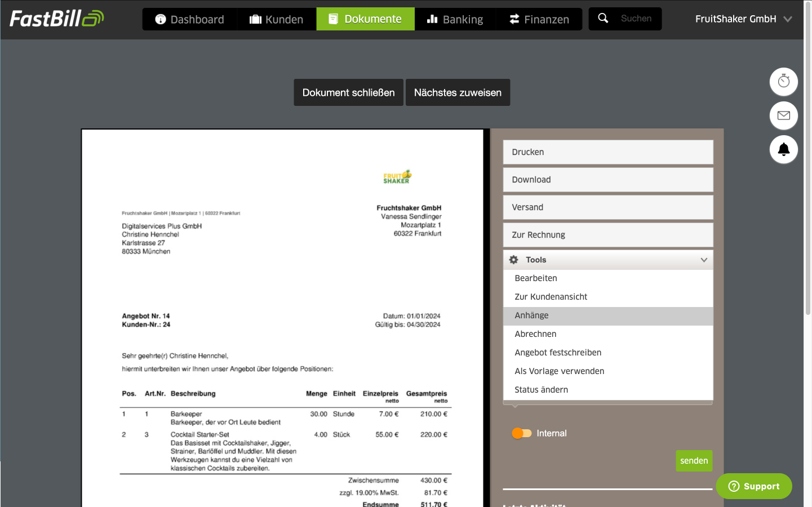The width and height of the screenshot is (812, 507).
Task: Click the 'Zwischensumme' label
Action: point(374,481)
